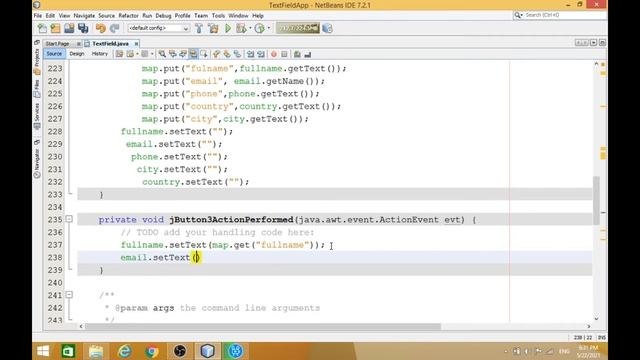640x360 pixels.
Task: Open the editor Forward history dropdown arrow
Action: [152, 54]
